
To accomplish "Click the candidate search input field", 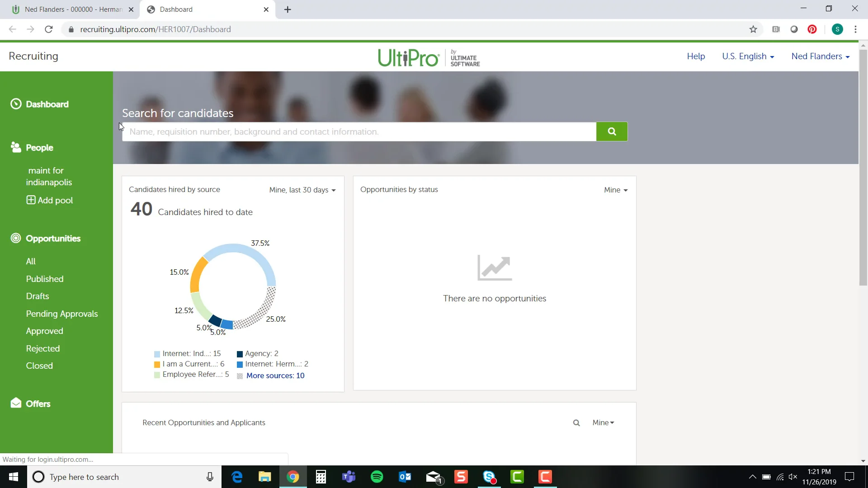I will point(357,131).
